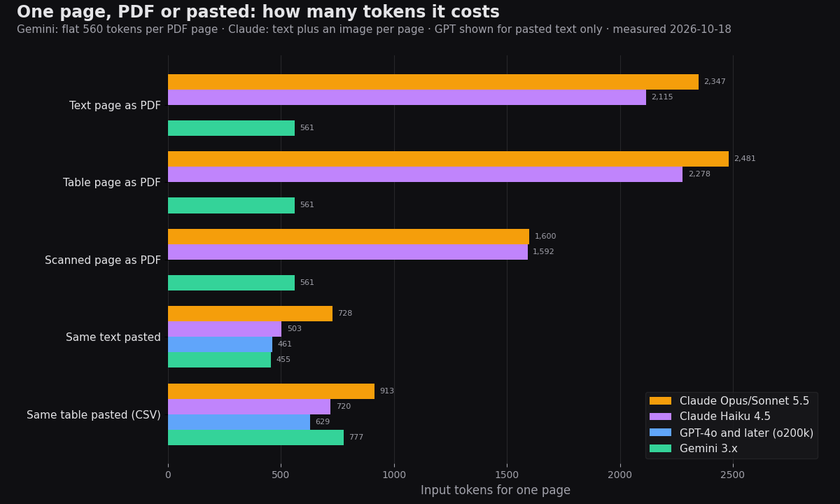Image resolution: width=840 pixels, height=504 pixels.
Task: Click the orange bar for Text page as PDF
Action: [433, 82]
